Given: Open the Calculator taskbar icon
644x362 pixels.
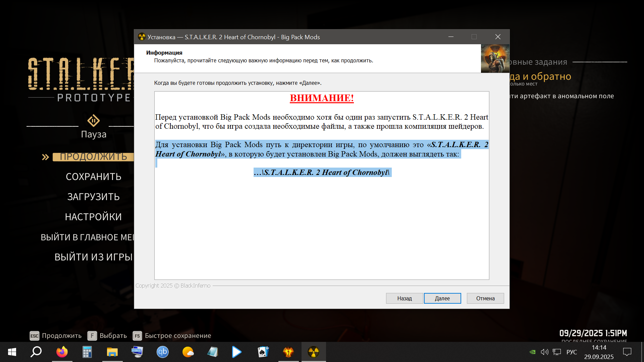Looking at the screenshot, I should tap(87, 352).
